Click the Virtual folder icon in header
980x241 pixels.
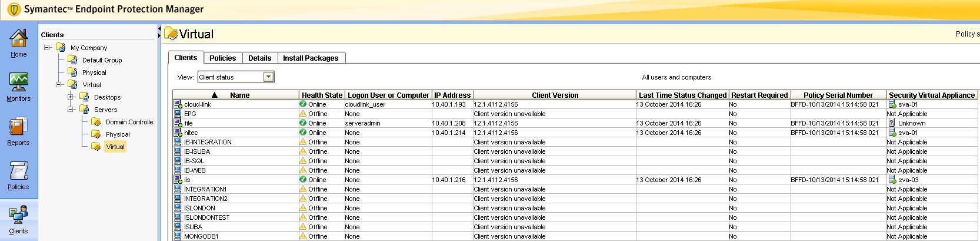[171, 34]
